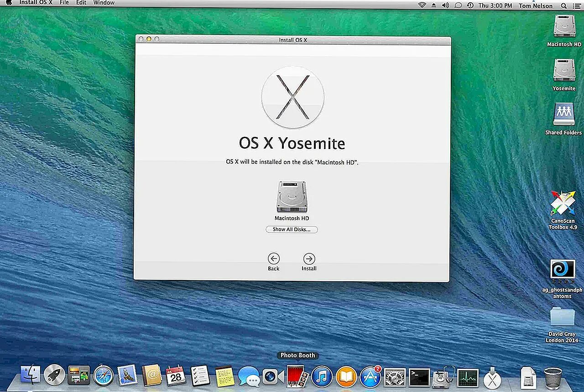Open iBooks from the Dock
The image size is (584, 392).
[346, 377]
